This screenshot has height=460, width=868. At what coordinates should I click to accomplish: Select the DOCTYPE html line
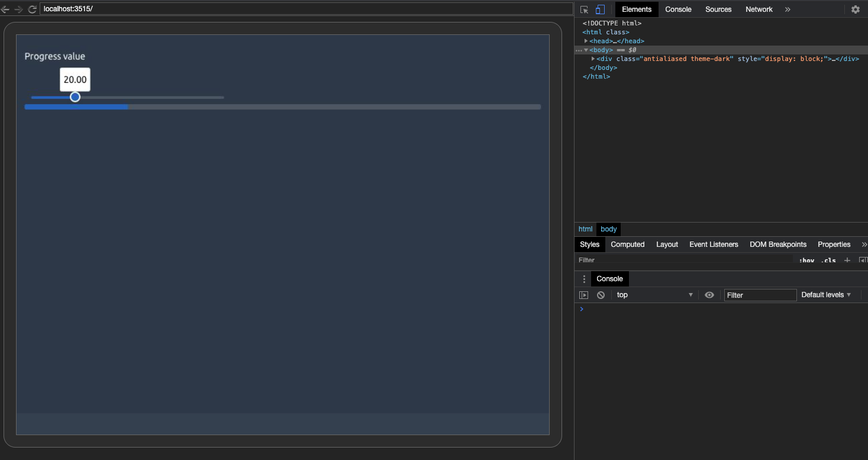(612, 23)
